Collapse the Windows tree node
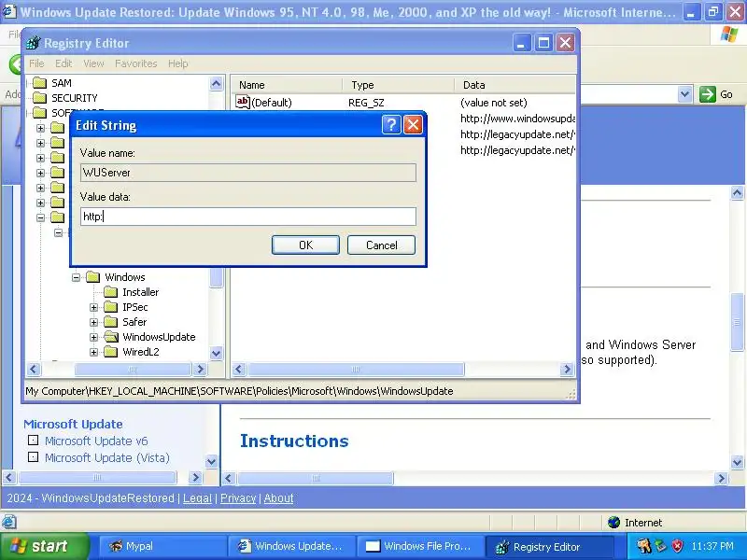 [76, 277]
